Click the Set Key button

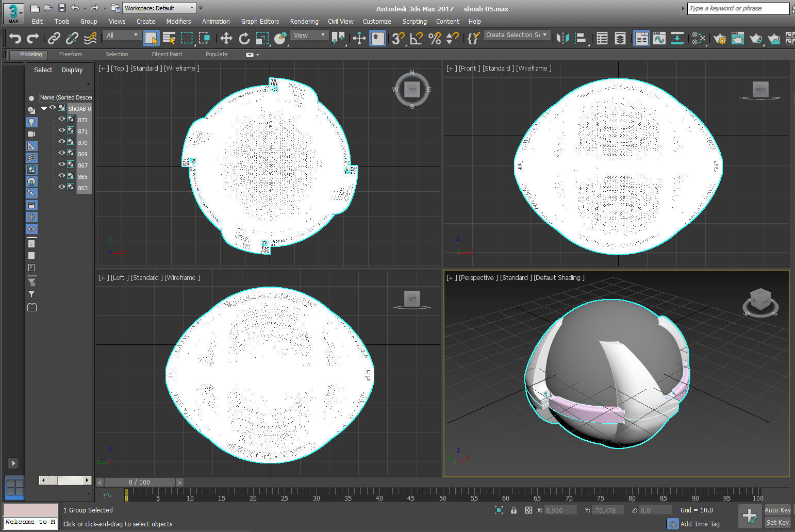[x=777, y=522]
